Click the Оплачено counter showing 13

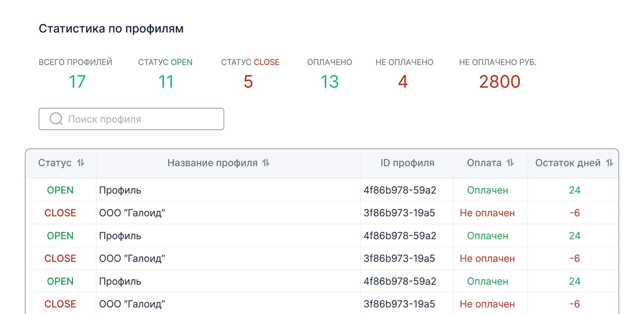(329, 81)
